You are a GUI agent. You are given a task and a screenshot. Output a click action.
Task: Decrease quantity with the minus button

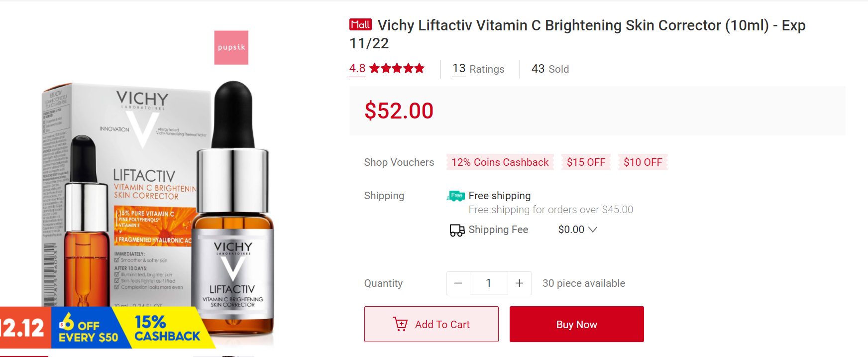tap(458, 283)
